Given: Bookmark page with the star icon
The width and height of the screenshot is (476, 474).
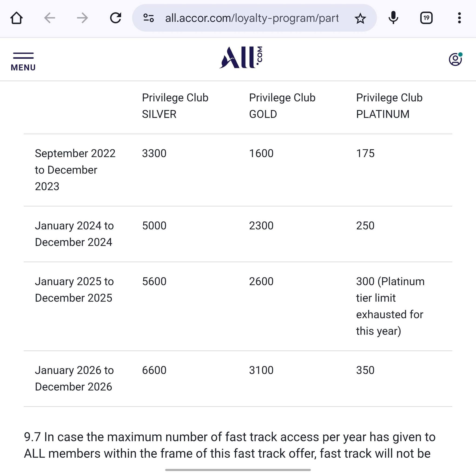Looking at the screenshot, I should (x=360, y=18).
